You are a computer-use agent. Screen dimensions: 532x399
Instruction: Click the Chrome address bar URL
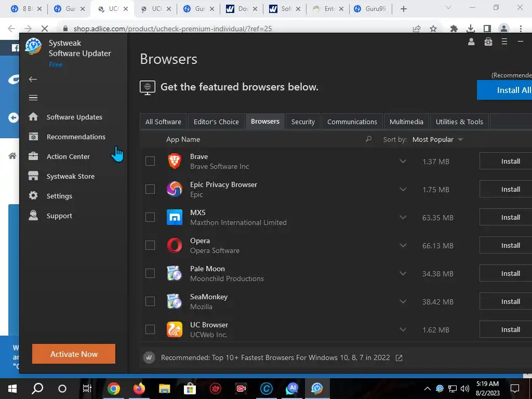pos(172,29)
